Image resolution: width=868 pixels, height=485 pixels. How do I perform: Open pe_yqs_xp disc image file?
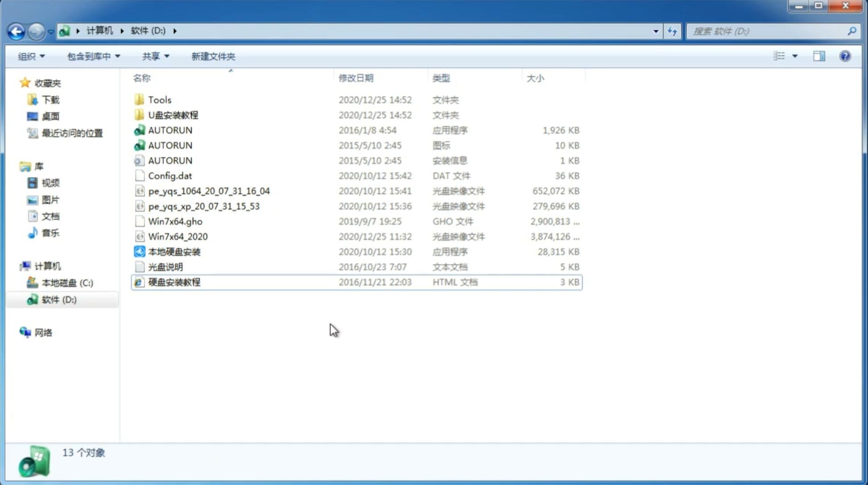point(203,206)
